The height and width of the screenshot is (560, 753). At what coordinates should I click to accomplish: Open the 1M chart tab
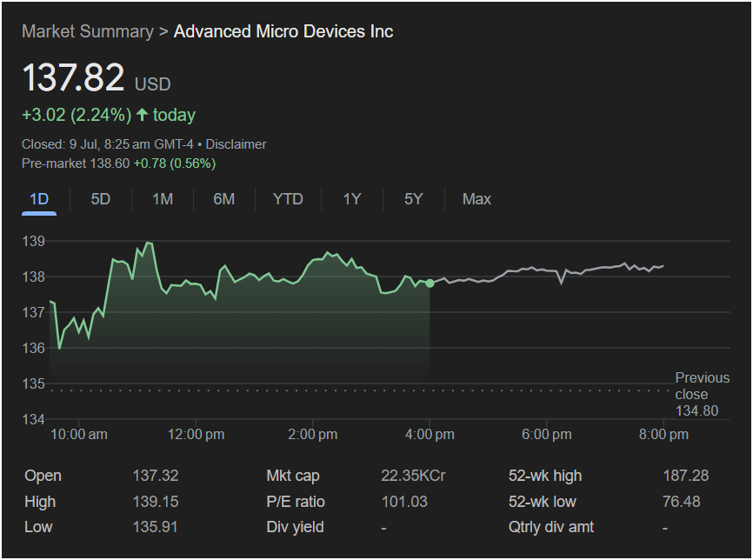coord(163,199)
